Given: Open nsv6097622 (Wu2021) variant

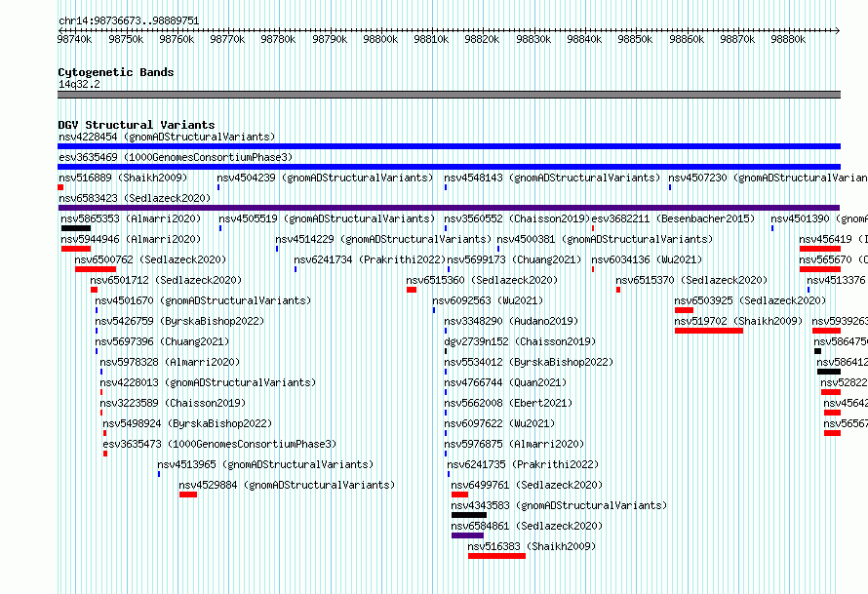Looking at the screenshot, I should click(499, 423).
